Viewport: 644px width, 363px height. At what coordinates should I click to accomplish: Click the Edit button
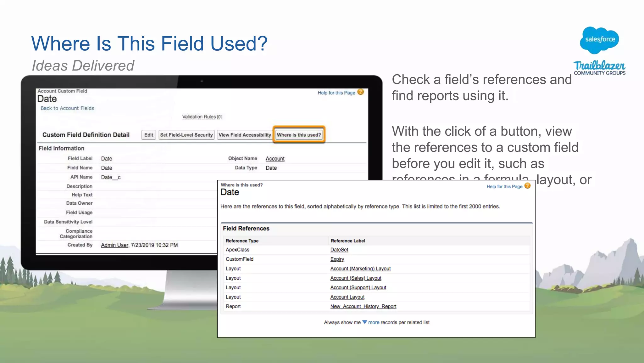point(149,135)
